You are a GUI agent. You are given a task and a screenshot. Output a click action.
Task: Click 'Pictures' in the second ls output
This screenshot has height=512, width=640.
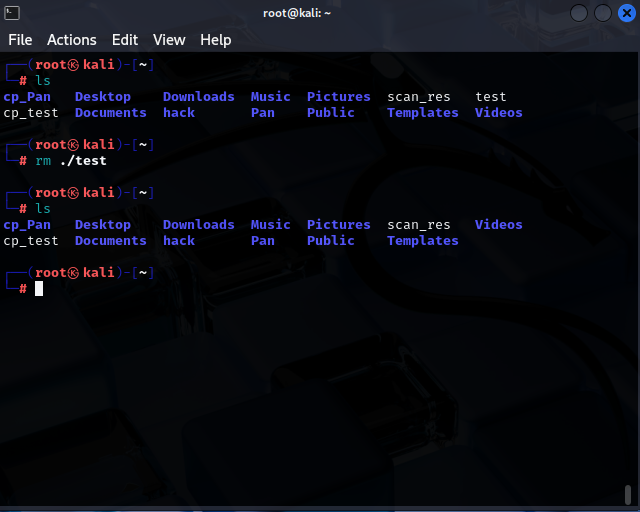tap(339, 225)
